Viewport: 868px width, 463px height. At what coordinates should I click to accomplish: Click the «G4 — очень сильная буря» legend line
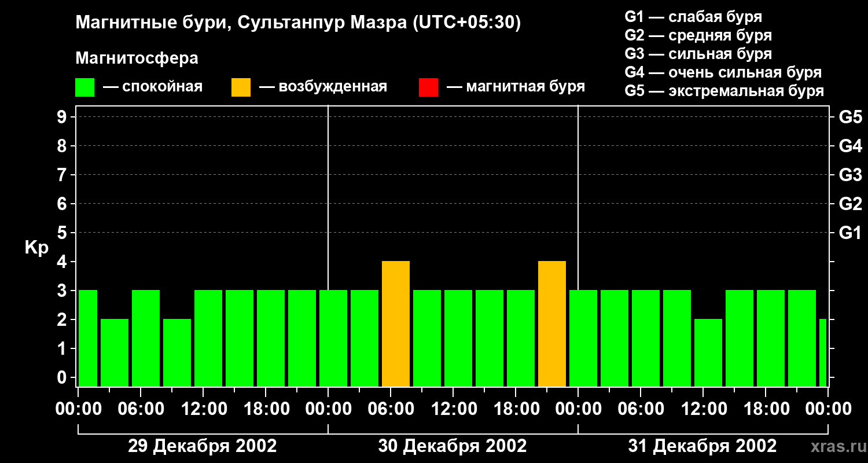coord(723,72)
